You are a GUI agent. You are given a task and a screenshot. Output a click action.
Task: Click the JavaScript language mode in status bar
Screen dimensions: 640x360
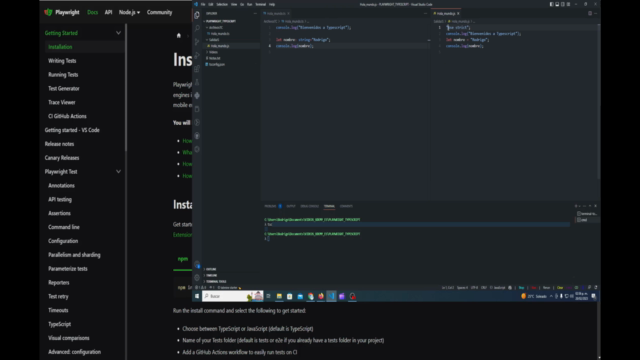coord(499,288)
